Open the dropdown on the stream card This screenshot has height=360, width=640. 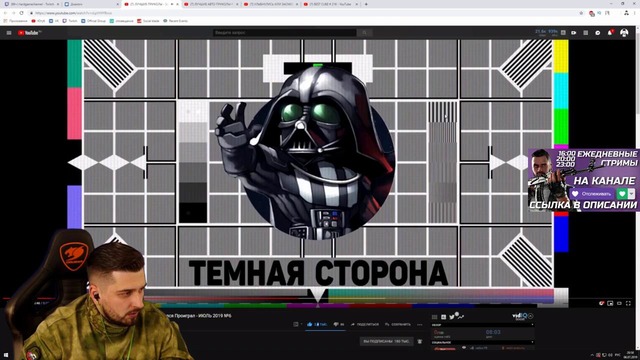(x=631, y=193)
